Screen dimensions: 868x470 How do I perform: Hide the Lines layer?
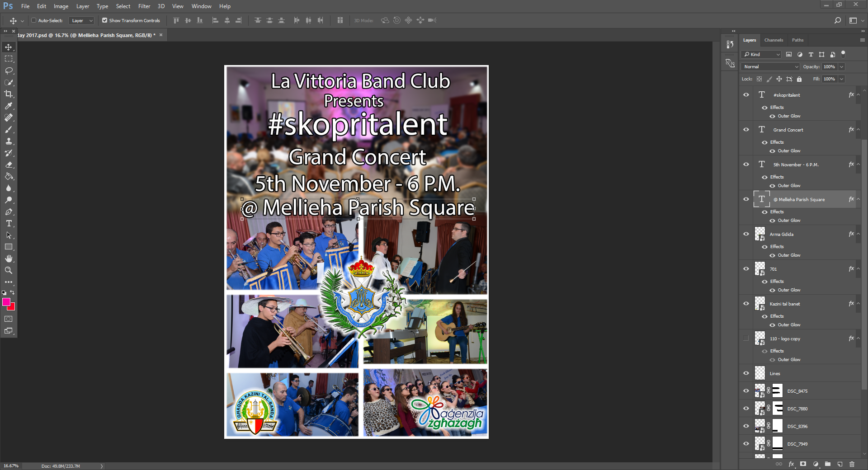746,373
